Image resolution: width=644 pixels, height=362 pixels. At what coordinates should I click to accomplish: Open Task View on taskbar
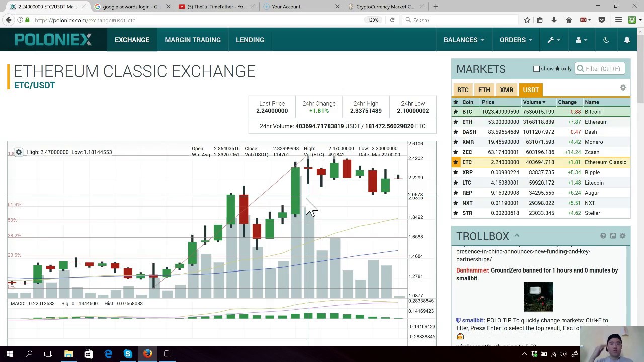pyautogui.click(x=48, y=354)
